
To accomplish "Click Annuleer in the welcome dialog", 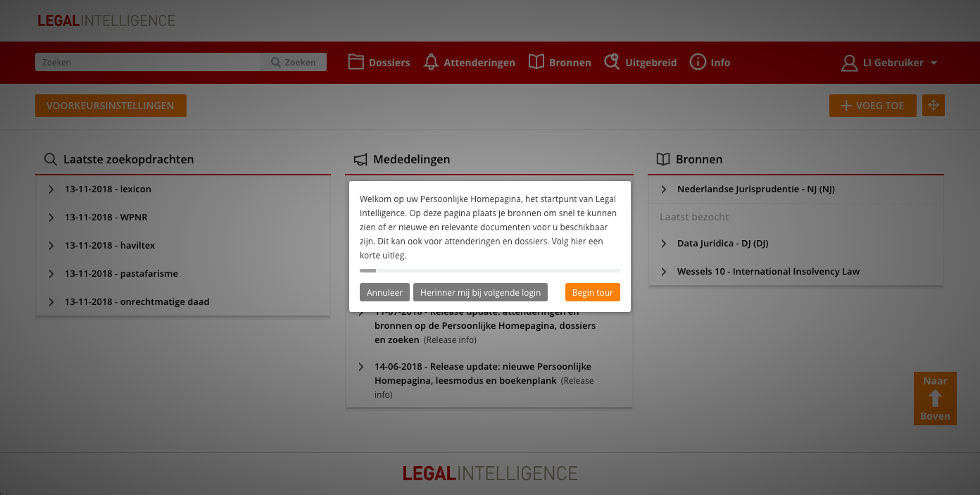I will pos(384,292).
